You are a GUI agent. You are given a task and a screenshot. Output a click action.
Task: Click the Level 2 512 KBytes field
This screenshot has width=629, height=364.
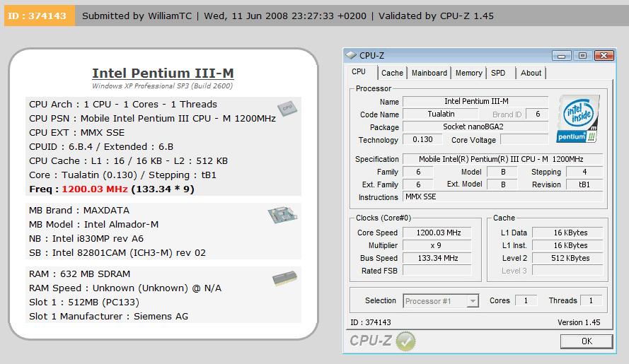pyautogui.click(x=567, y=258)
